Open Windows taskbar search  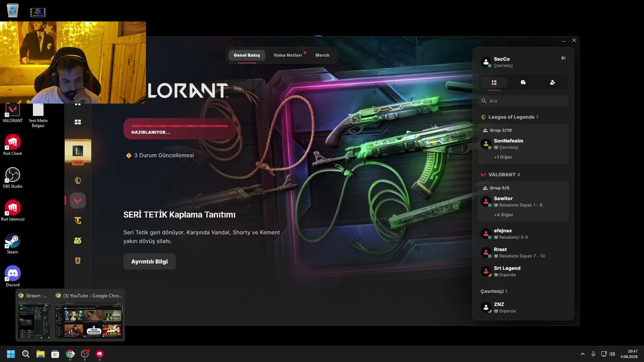(x=26, y=354)
